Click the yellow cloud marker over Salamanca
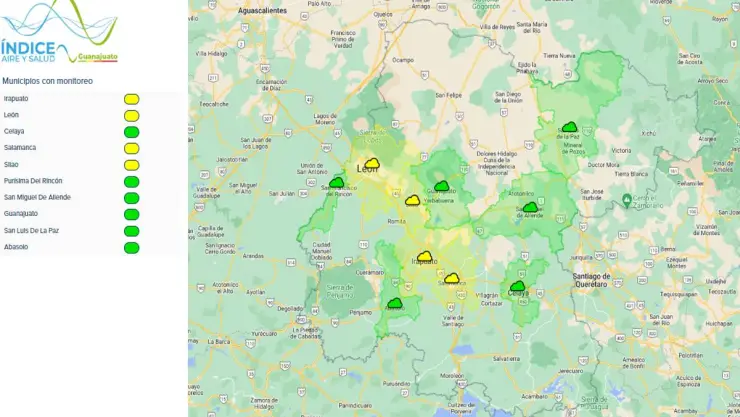This screenshot has height=417, width=740. [x=452, y=278]
